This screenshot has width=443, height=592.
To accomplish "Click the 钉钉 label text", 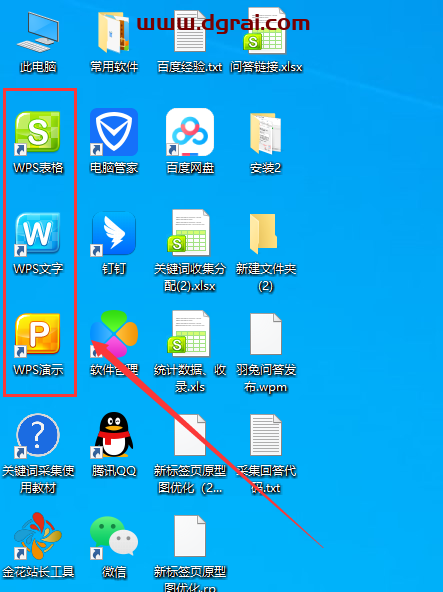I will (114, 269).
